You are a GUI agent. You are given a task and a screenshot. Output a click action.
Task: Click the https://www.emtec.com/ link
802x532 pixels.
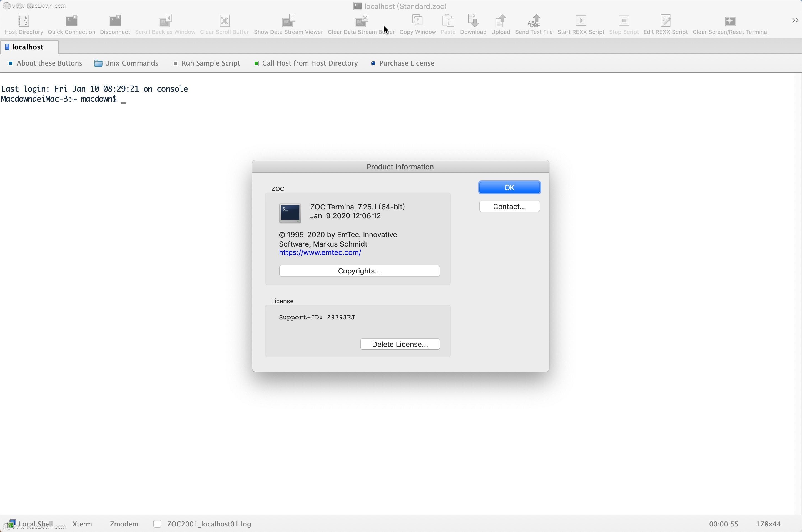click(320, 252)
